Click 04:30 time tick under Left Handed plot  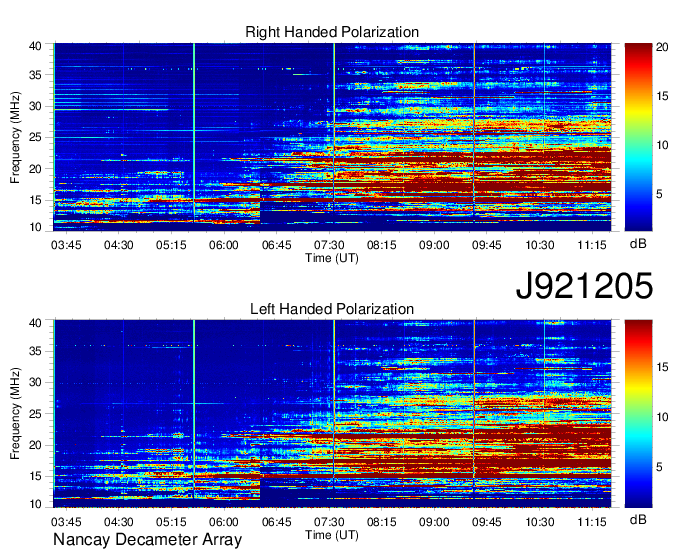tap(118, 522)
